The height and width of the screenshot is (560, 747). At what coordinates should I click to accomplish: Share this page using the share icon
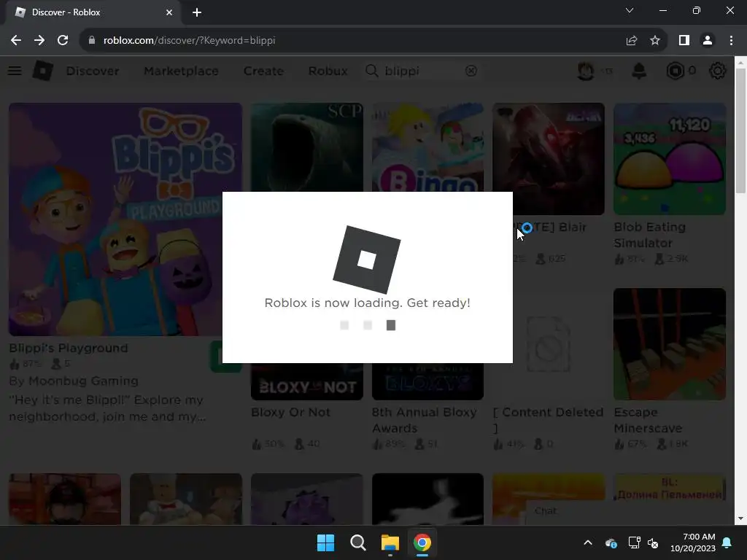[632, 41]
